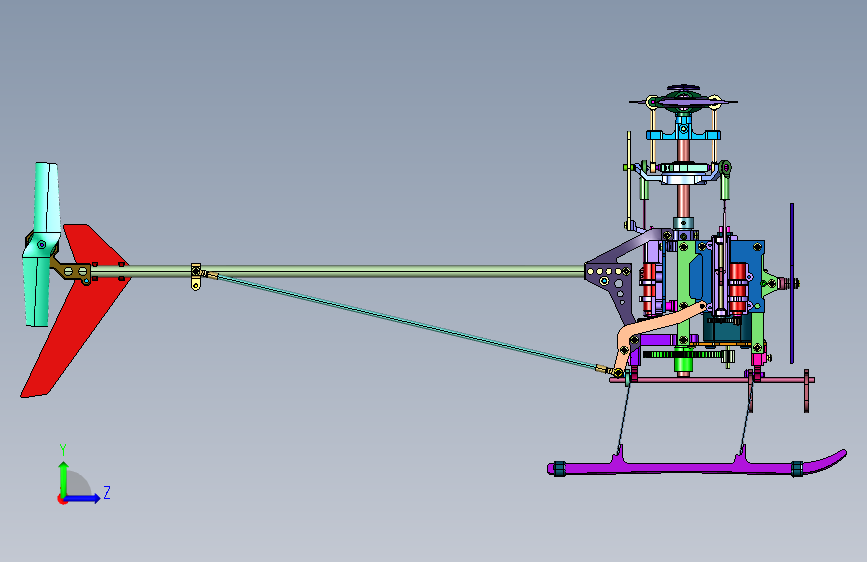Select the swashplate on the main shaft
The height and width of the screenshot is (562, 867).
pos(683,171)
